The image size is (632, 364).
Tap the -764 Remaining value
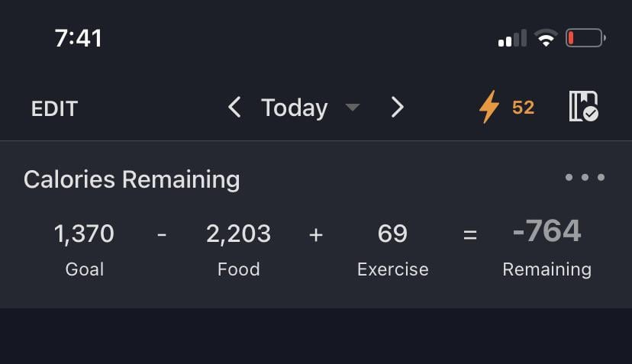547,231
